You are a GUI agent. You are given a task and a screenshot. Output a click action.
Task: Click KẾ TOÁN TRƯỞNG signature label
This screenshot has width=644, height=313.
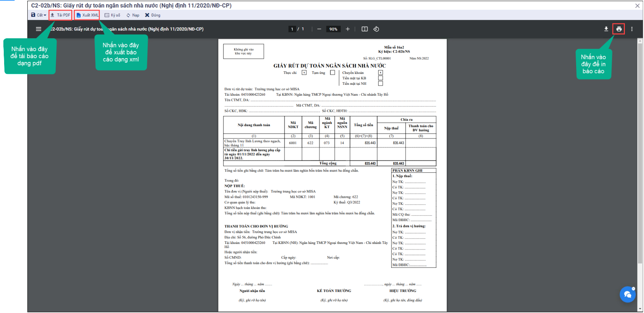pos(334,290)
